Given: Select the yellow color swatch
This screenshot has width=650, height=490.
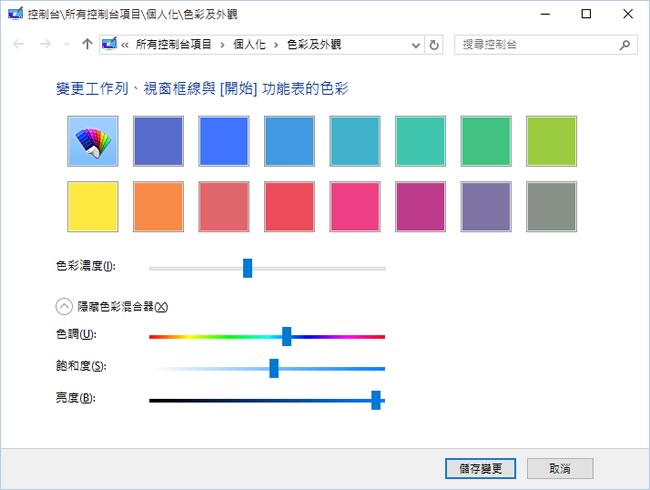Looking at the screenshot, I should [93, 206].
